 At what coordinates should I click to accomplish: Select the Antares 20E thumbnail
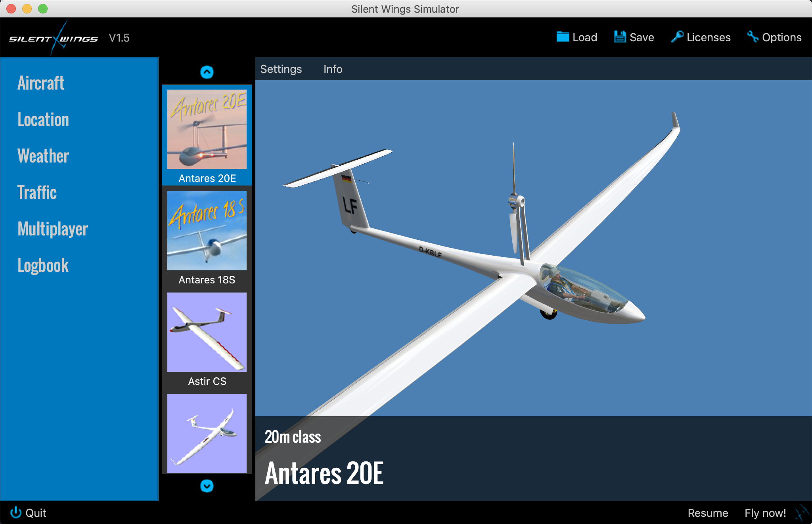pos(207,129)
